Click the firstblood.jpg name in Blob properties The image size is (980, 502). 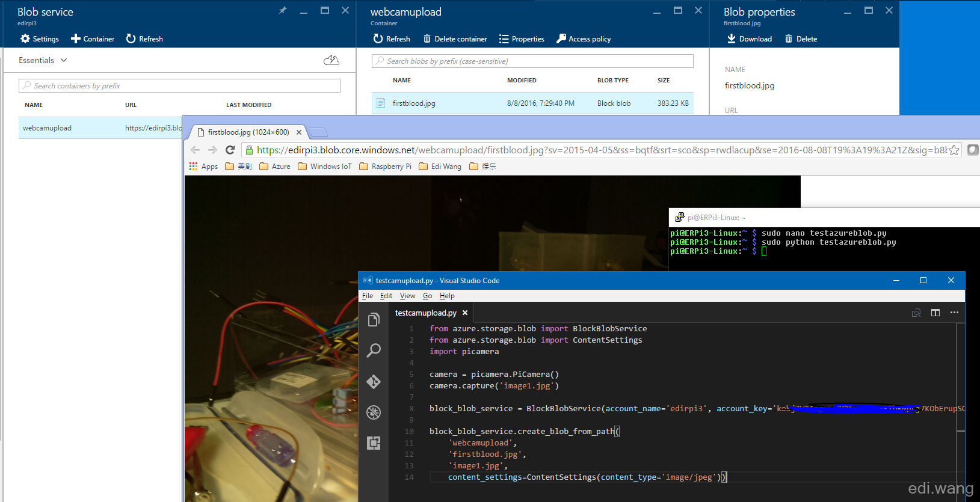point(750,86)
